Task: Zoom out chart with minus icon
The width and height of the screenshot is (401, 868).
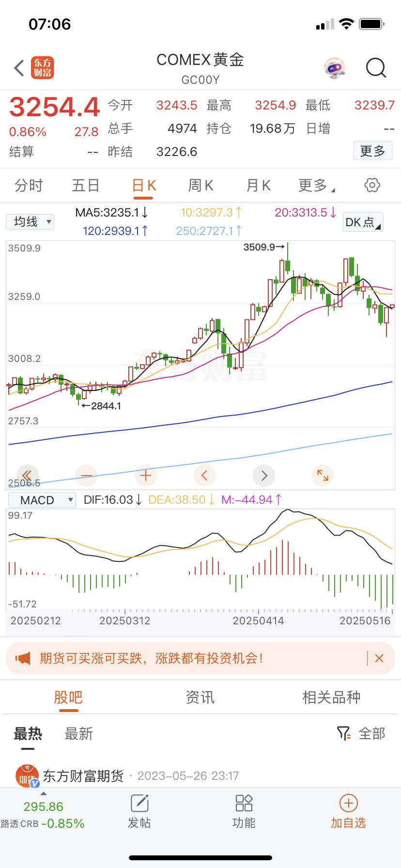Action: [86, 476]
